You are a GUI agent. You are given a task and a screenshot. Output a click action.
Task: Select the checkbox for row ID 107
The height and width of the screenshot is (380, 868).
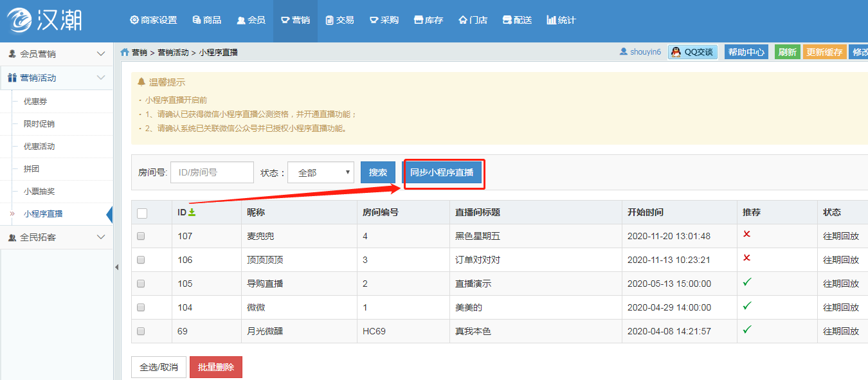141,236
